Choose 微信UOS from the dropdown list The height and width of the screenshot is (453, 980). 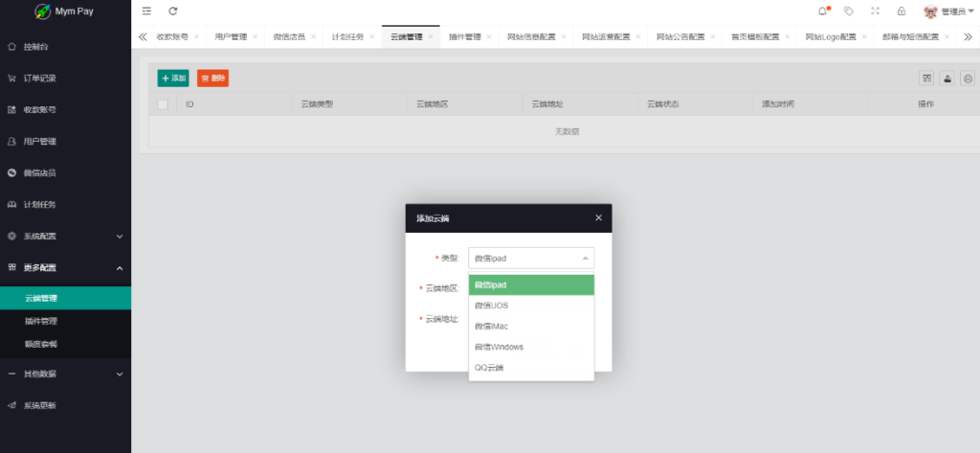pos(531,306)
